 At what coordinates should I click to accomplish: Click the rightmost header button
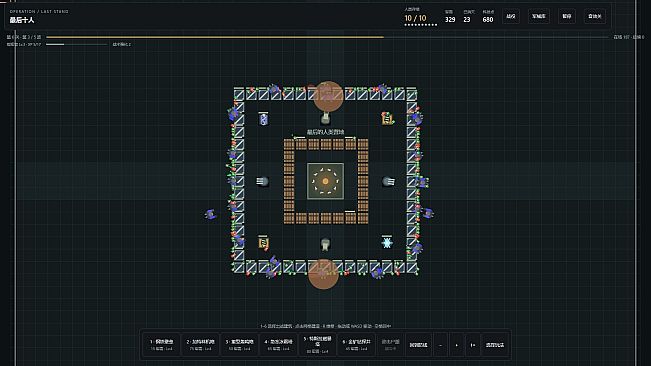(595, 17)
